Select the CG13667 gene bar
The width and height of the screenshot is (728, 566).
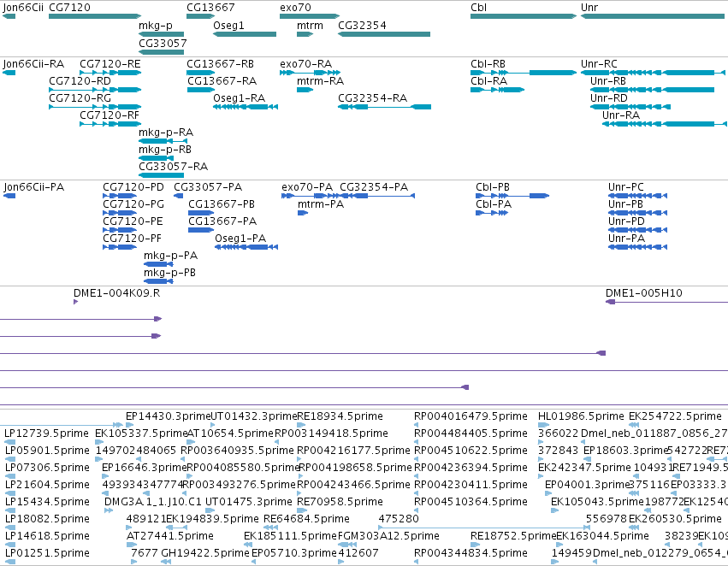click(x=200, y=16)
